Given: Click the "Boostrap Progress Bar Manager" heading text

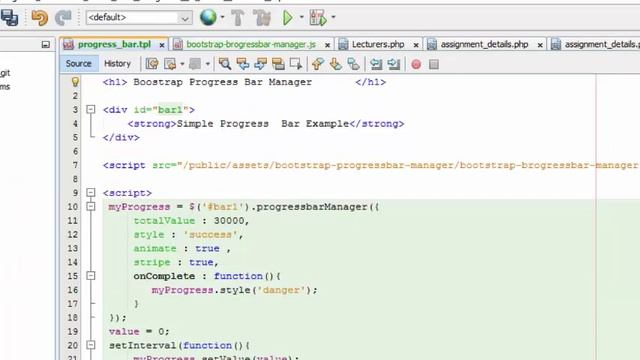Looking at the screenshot, I should point(222,82).
